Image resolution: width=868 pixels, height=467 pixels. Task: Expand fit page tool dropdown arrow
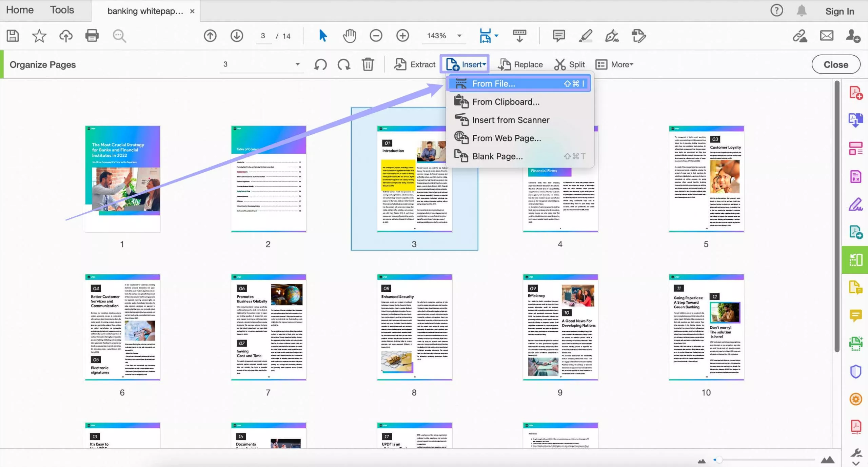click(496, 35)
